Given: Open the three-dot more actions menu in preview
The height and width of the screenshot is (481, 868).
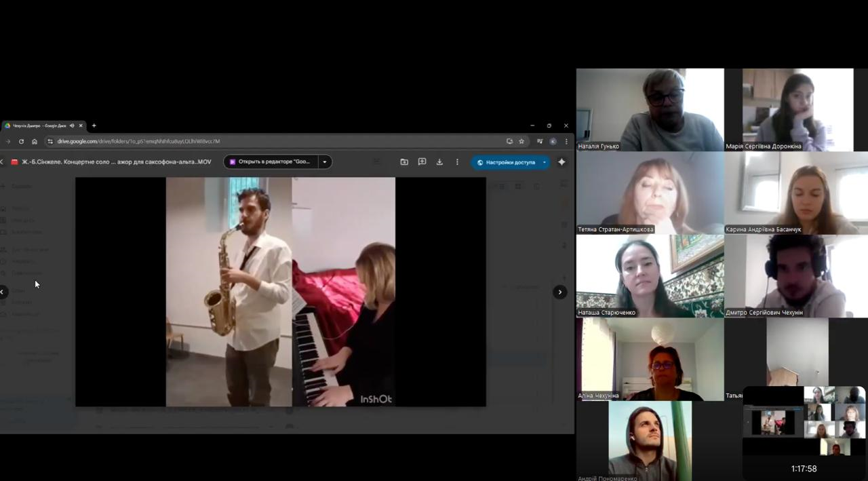Looking at the screenshot, I should (457, 162).
